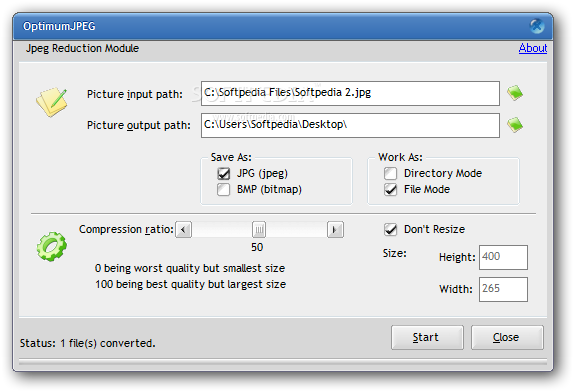Click the compression ratio slider thumb
This screenshot has width=574, height=392.
pyautogui.click(x=259, y=230)
